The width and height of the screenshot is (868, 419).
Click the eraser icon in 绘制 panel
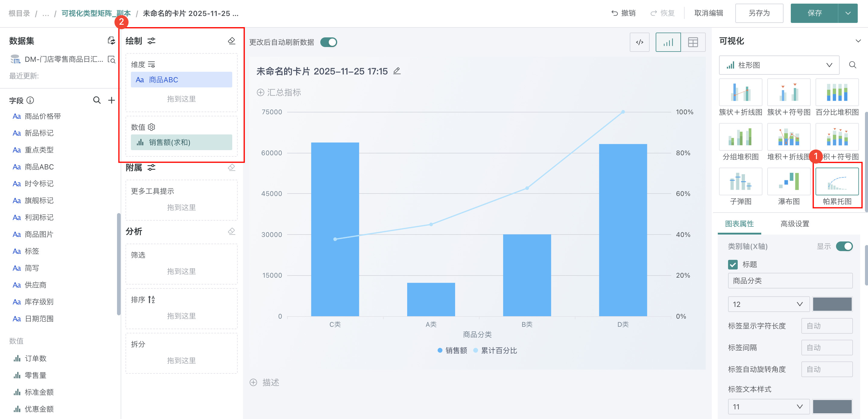coord(232,41)
